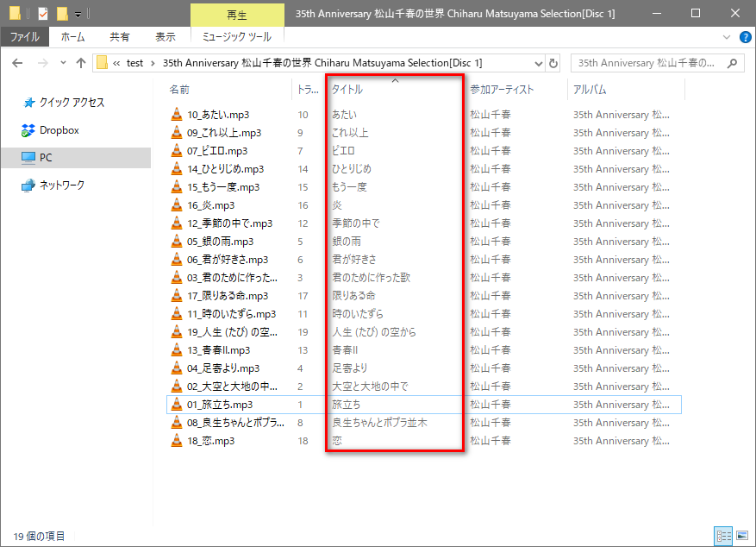This screenshot has height=547, width=756.
Task: Open the ファイル menu
Action: 24,37
